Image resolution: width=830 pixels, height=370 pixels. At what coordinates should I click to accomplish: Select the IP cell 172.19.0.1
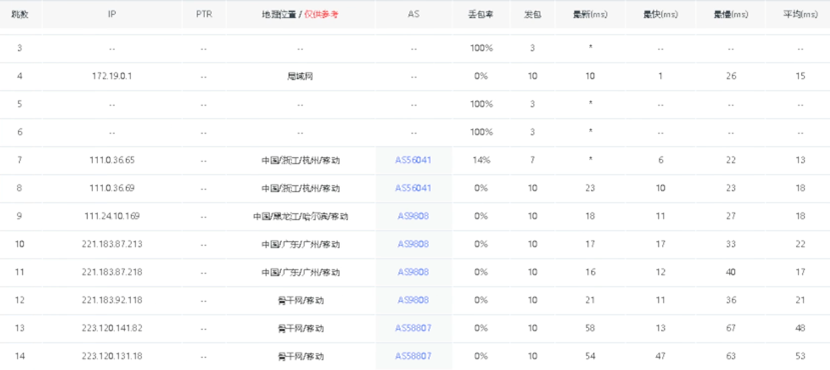pyautogui.click(x=112, y=76)
